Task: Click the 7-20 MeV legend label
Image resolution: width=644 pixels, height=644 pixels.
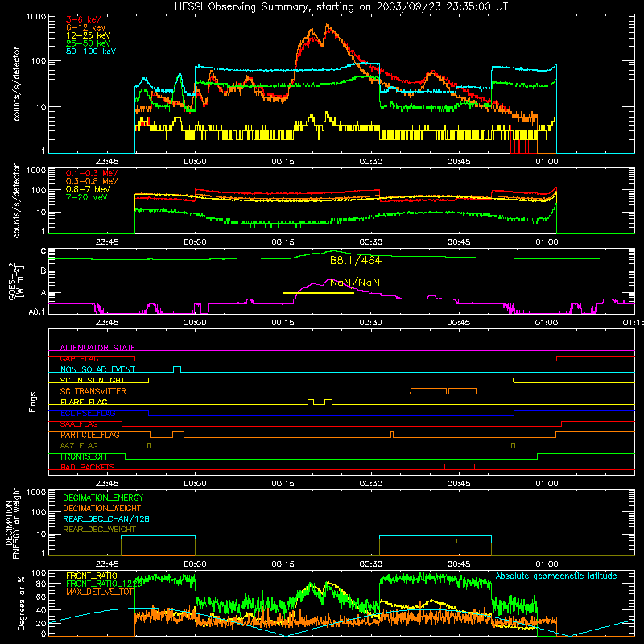Action: click(x=87, y=197)
